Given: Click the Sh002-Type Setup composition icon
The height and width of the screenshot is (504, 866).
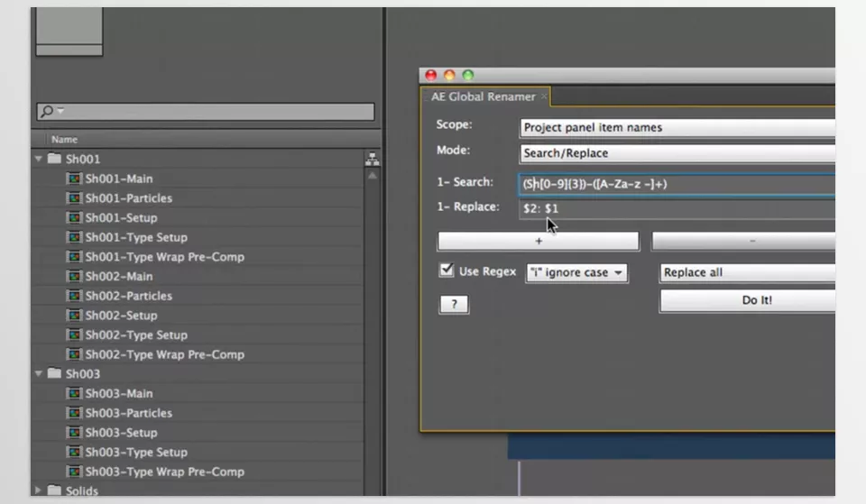Looking at the screenshot, I should (x=74, y=334).
